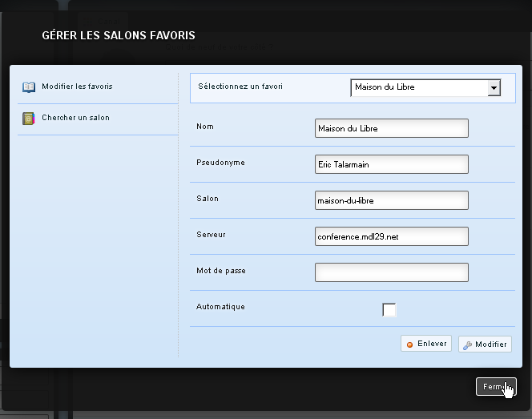The image size is (532, 419).
Task: Select the Salon input field
Action: [x=391, y=200]
